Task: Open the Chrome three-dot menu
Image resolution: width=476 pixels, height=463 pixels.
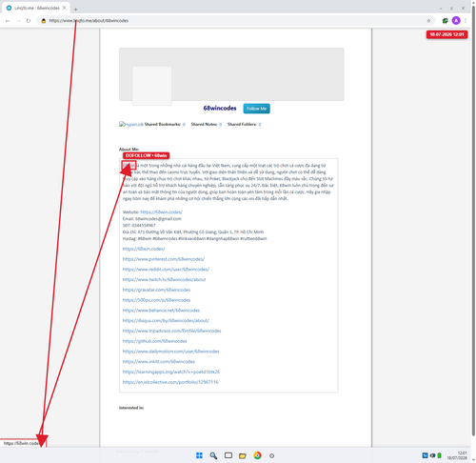Action: (x=466, y=21)
